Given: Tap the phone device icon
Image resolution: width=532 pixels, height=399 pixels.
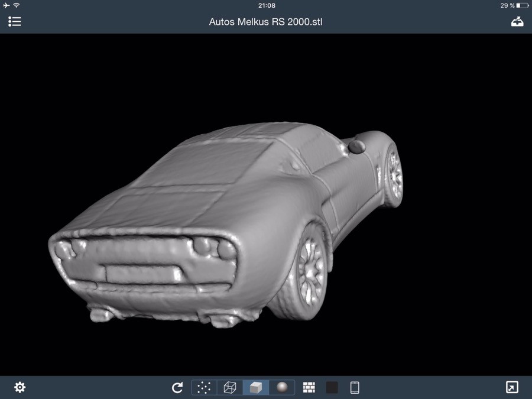Looking at the screenshot, I should pos(355,387).
